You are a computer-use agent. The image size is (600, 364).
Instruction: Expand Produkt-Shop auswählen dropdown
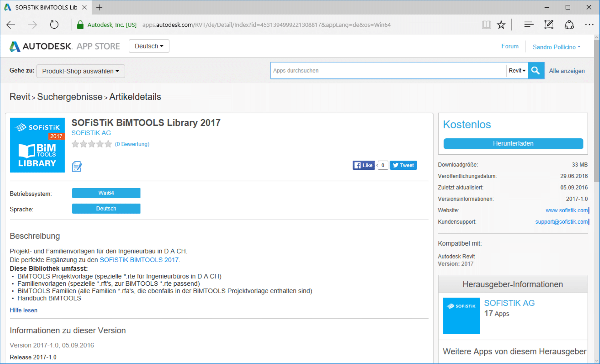point(80,71)
